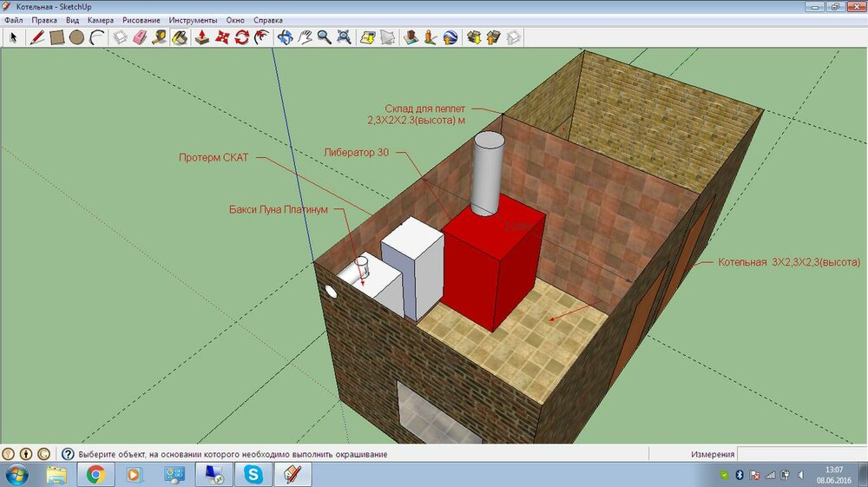Image resolution: width=868 pixels, height=487 pixels.
Task: Select the Eraser tool
Action: tap(140, 37)
